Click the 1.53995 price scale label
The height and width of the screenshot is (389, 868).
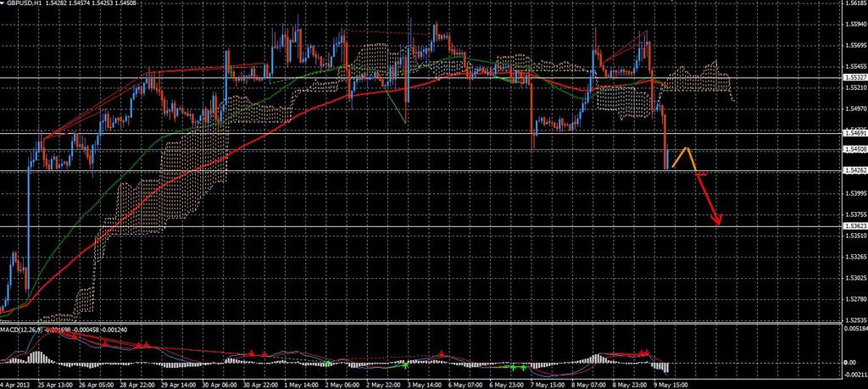tap(856, 194)
